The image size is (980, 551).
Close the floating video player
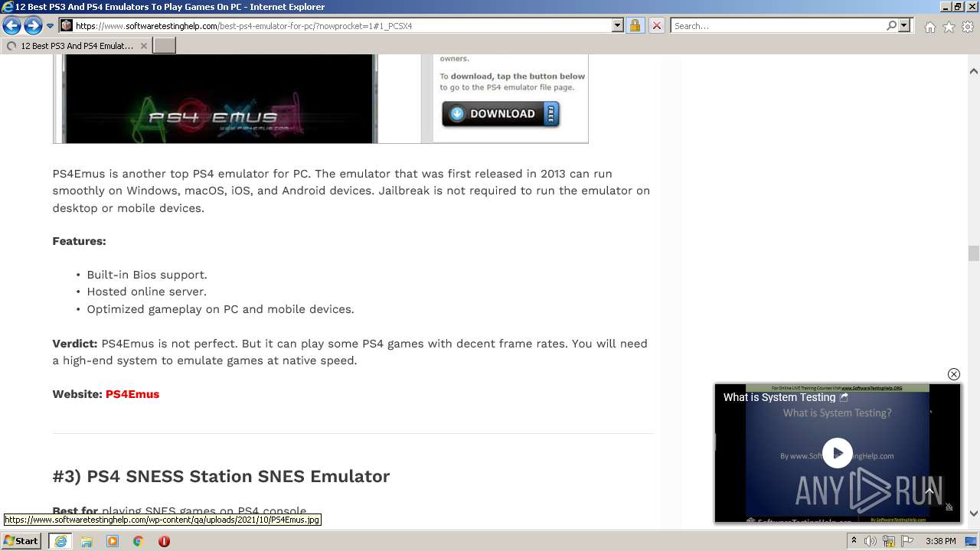(953, 374)
